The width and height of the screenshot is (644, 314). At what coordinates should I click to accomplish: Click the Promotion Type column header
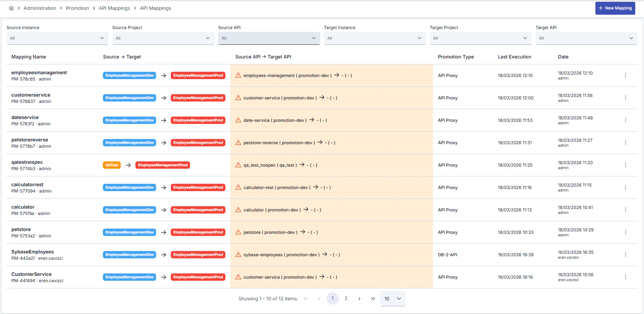pyautogui.click(x=456, y=57)
